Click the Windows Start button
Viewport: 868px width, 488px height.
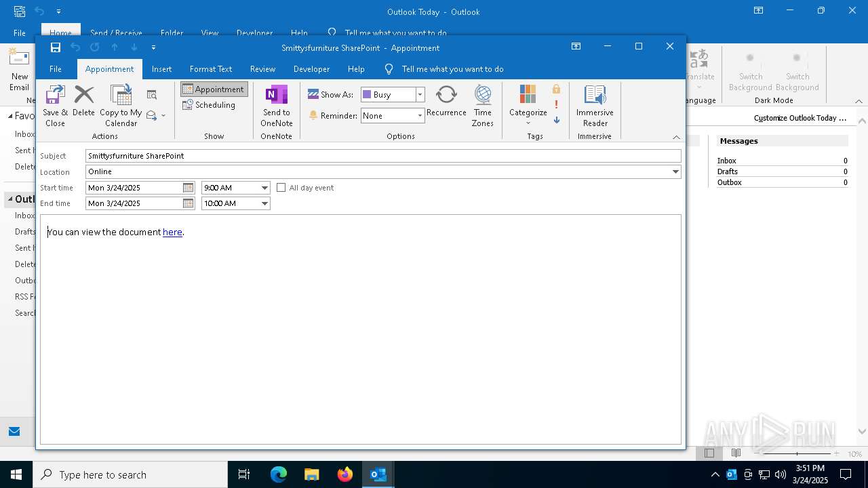click(16, 474)
